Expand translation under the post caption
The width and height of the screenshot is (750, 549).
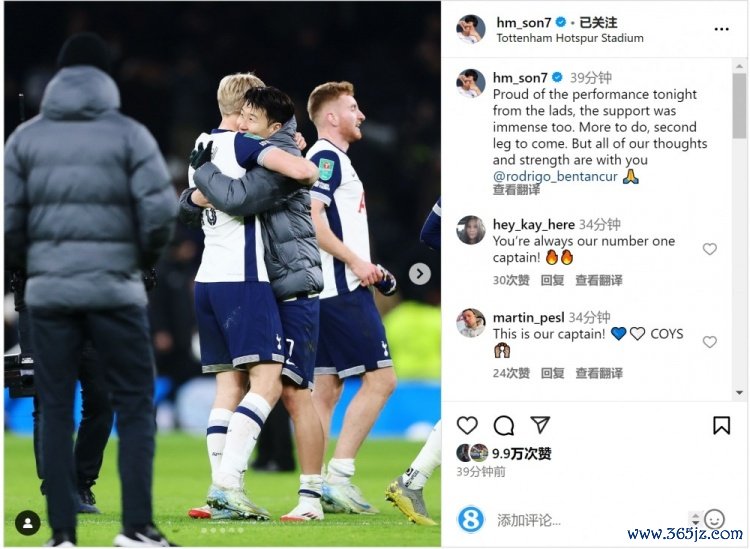click(x=516, y=190)
